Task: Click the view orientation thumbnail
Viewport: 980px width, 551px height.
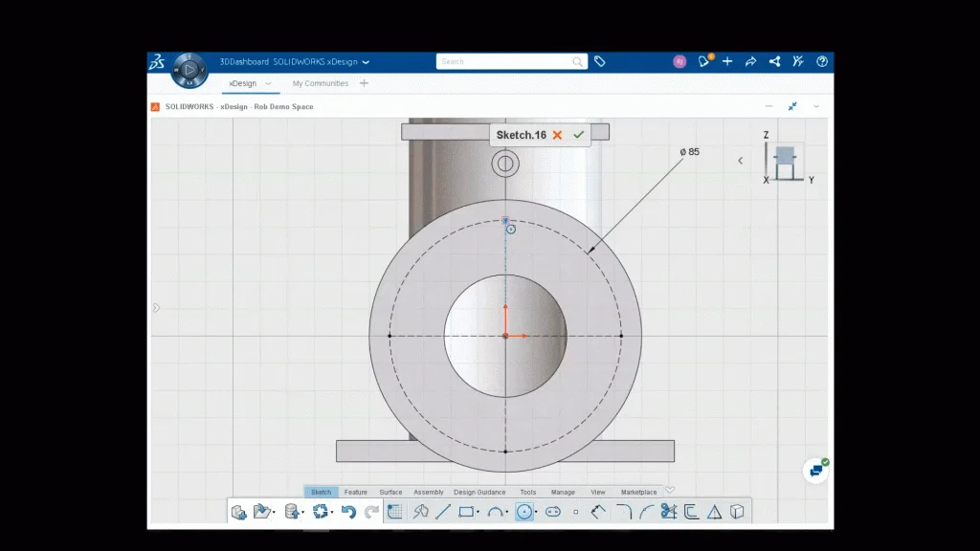Action: (785, 163)
